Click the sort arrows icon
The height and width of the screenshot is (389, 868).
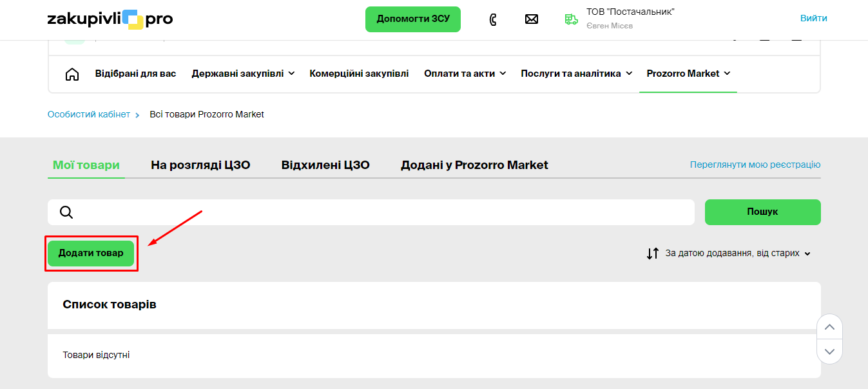tap(653, 254)
